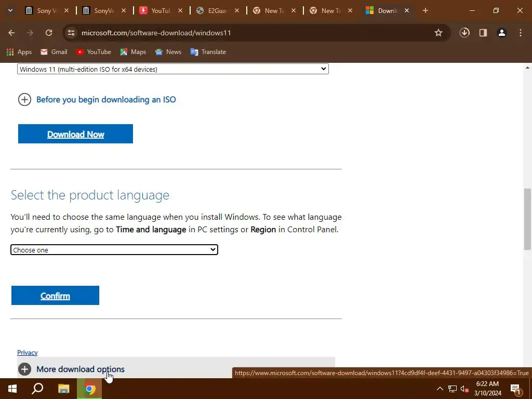Bookmark this page with the star icon
The height and width of the screenshot is (399, 532).
pos(438,33)
